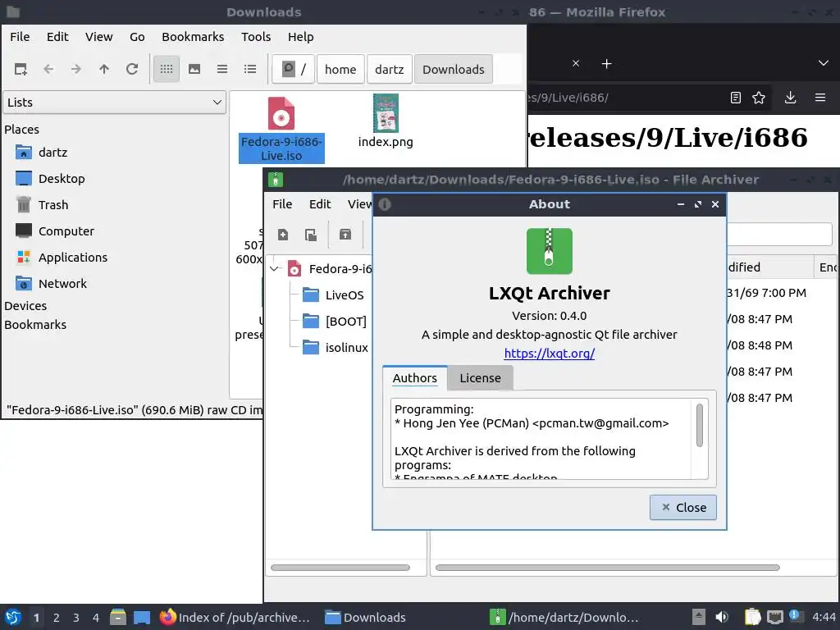840x630 pixels.
Task: Click the LXQt Archiver zipper logo
Action: pos(549,251)
